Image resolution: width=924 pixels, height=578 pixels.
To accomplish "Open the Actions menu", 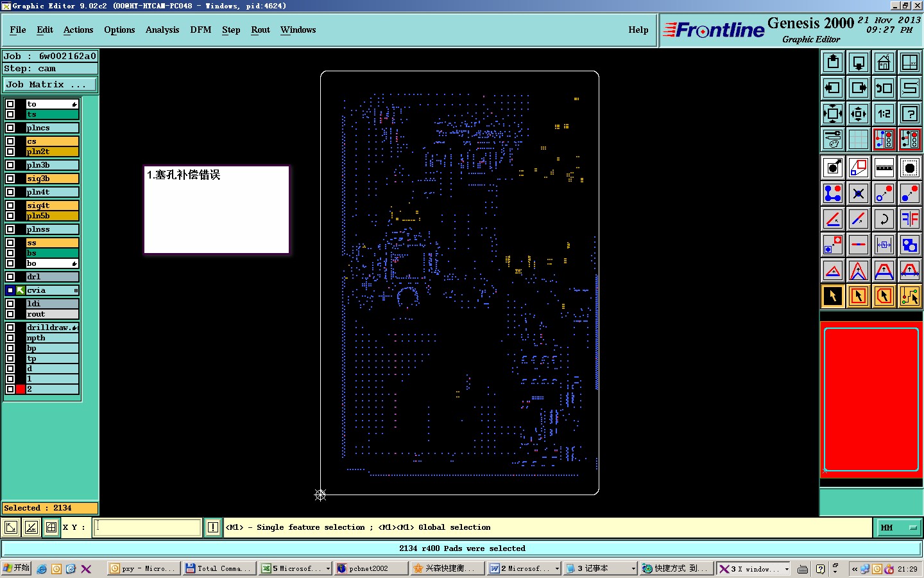I will [78, 30].
